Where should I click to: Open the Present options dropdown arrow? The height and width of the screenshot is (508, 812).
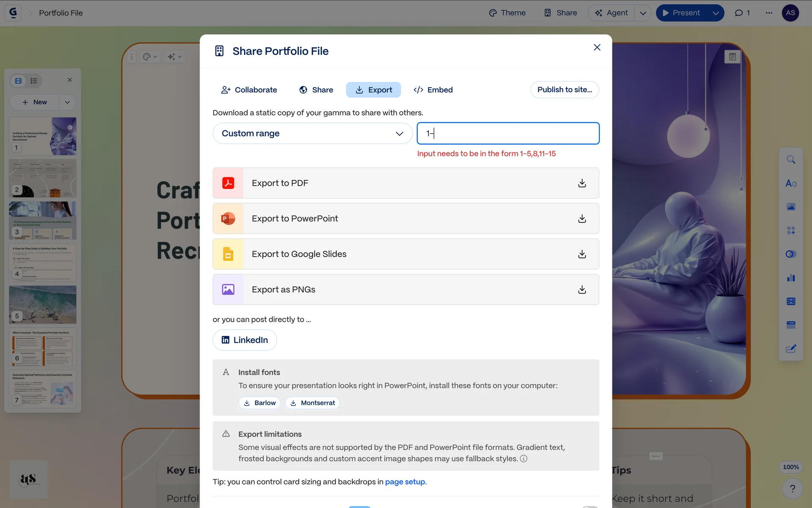pos(716,13)
